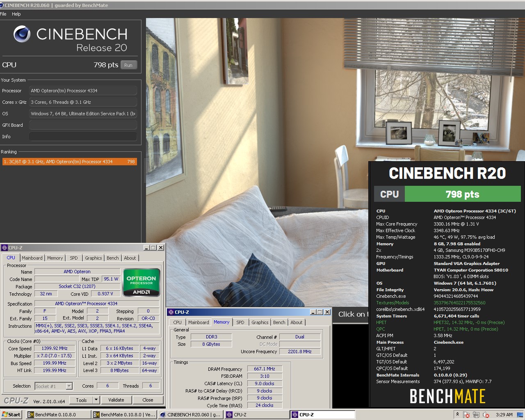The width and height of the screenshot is (525, 420).
Task: Click the Package value Socket C32 (1207)
Action: 77,286
